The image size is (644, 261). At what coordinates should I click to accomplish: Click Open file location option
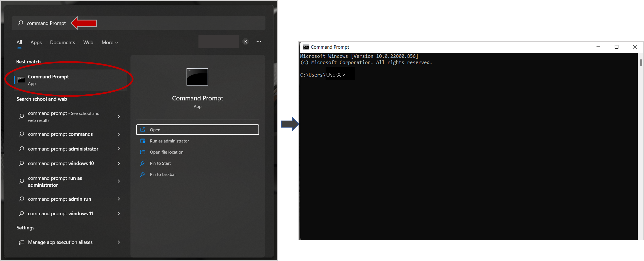[167, 152]
